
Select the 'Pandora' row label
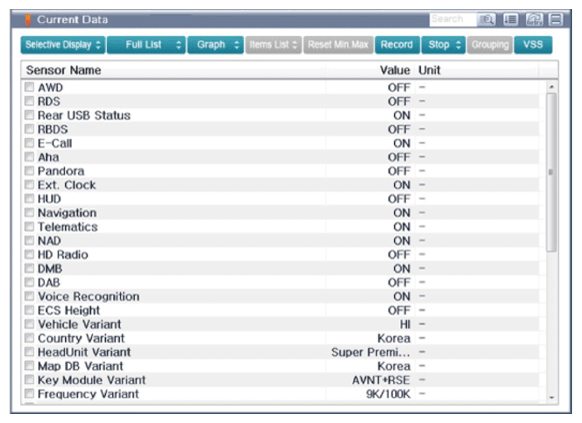[x=61, y=171]
